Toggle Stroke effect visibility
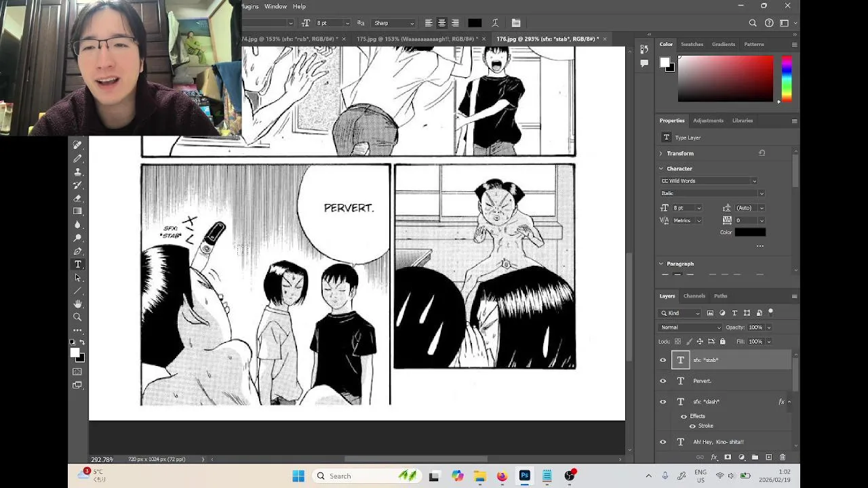The height and width of the screenshot is (488, 868). [692, 426]
